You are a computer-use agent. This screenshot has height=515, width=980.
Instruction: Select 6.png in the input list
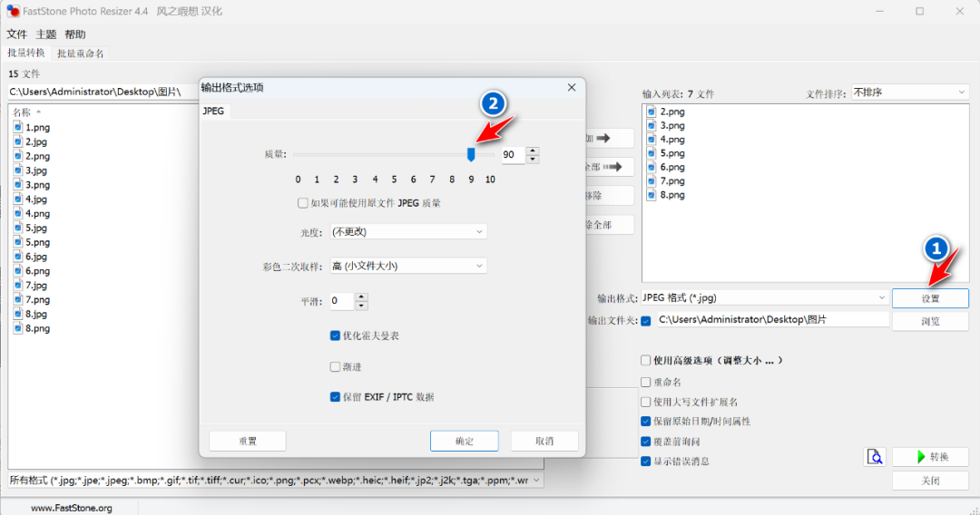click(x=666, y=168)
